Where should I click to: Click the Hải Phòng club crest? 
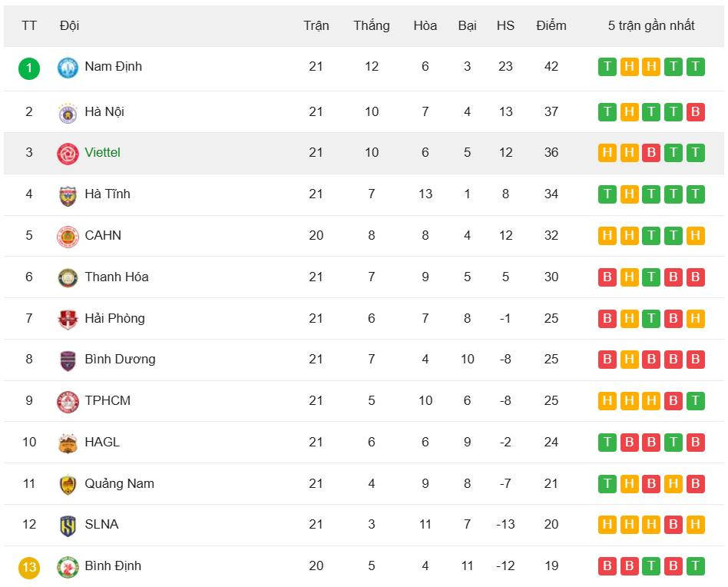coord(68,319)
